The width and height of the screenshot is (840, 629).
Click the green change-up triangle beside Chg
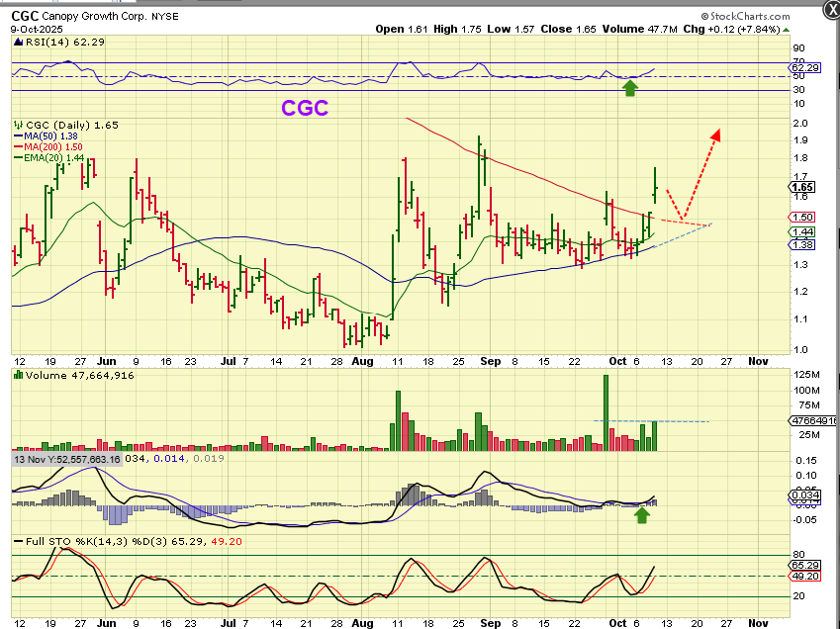[786, 30]
